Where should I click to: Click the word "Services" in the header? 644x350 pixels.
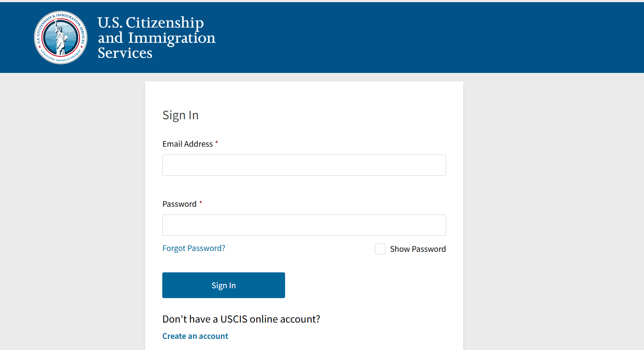click(125, 53)
